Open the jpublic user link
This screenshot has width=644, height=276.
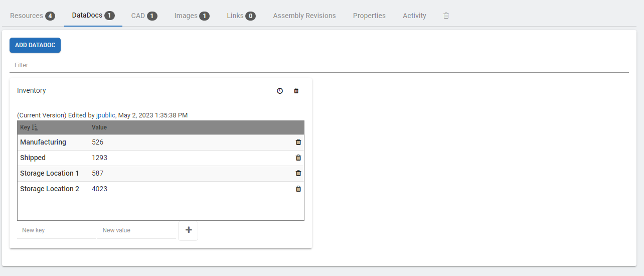[105, 115]
